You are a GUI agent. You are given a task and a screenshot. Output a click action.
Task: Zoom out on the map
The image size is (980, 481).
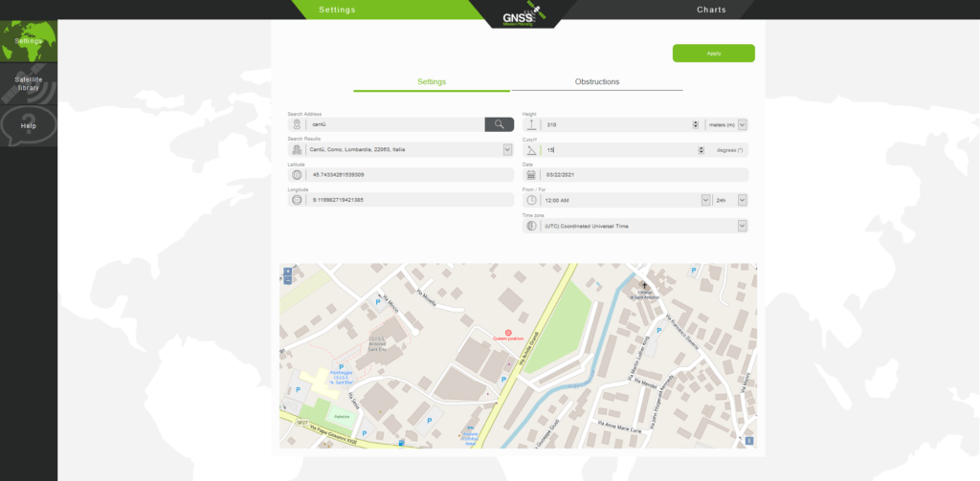[287, 280]
